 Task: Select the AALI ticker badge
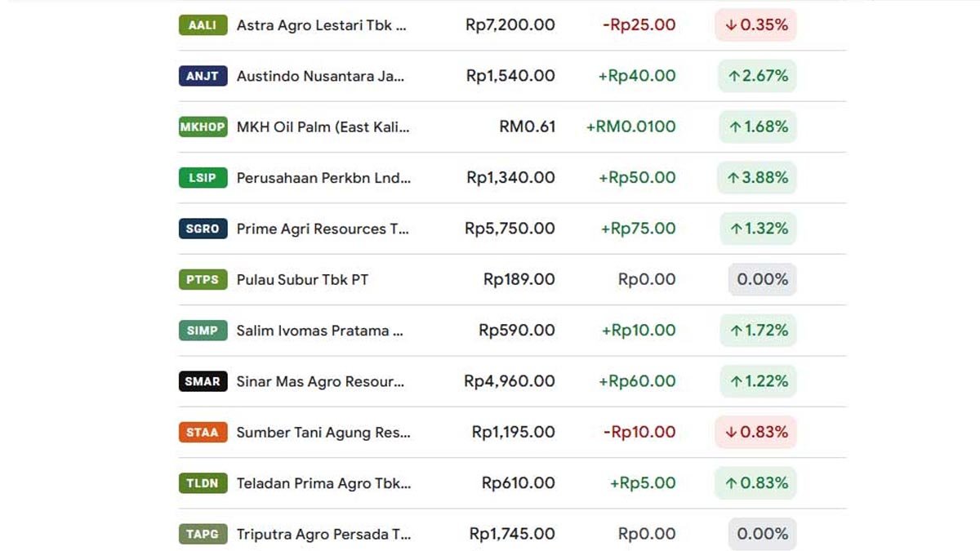[203, 25]
